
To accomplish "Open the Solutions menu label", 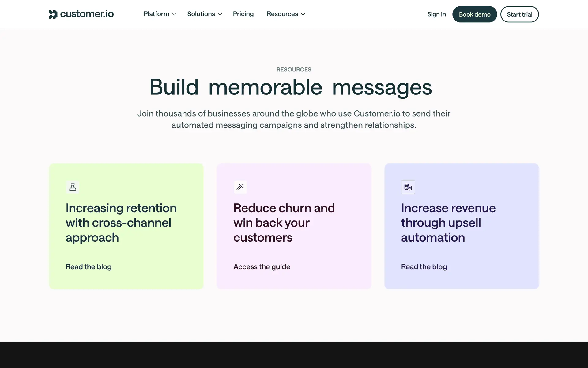I will (201, 14).
